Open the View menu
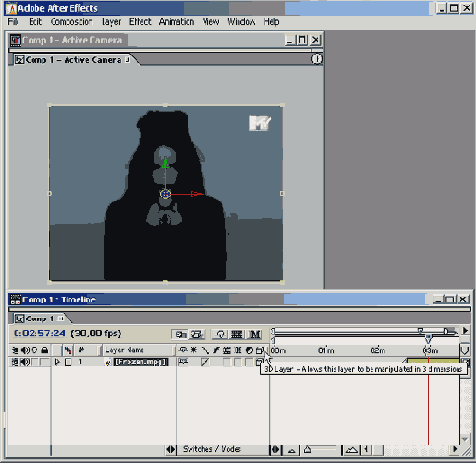This screenshot has width=476, height=463. pos(211,22)
